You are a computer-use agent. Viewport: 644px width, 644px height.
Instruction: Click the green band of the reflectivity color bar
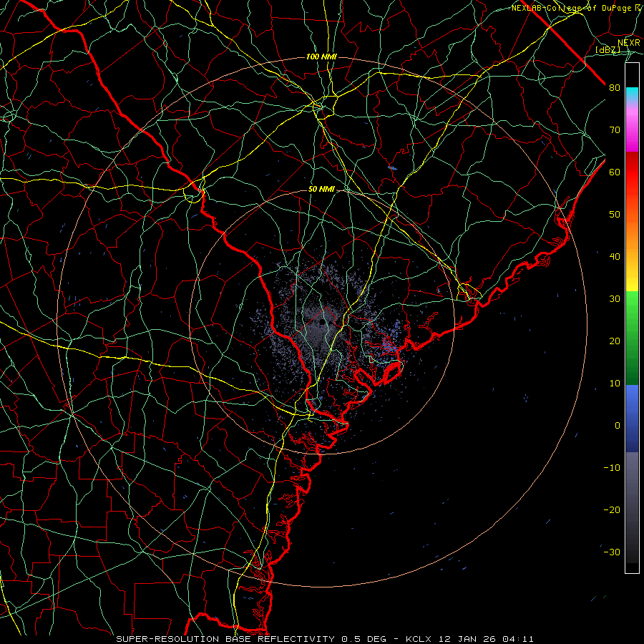tap(632, 338)
